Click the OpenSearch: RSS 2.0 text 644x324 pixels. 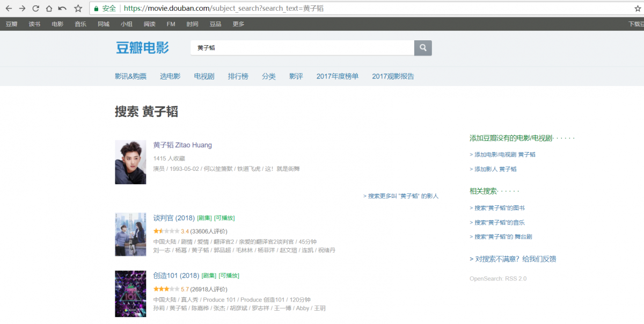[498, 279]
